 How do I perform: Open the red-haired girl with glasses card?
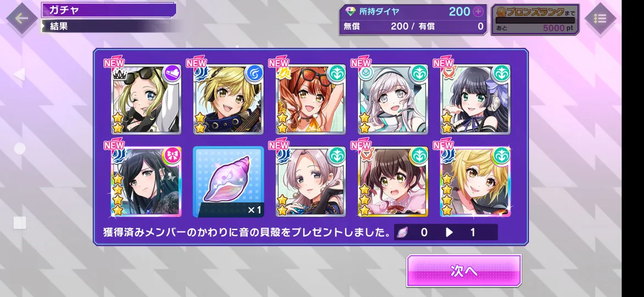pyautogui.click(x=311, y=99)
